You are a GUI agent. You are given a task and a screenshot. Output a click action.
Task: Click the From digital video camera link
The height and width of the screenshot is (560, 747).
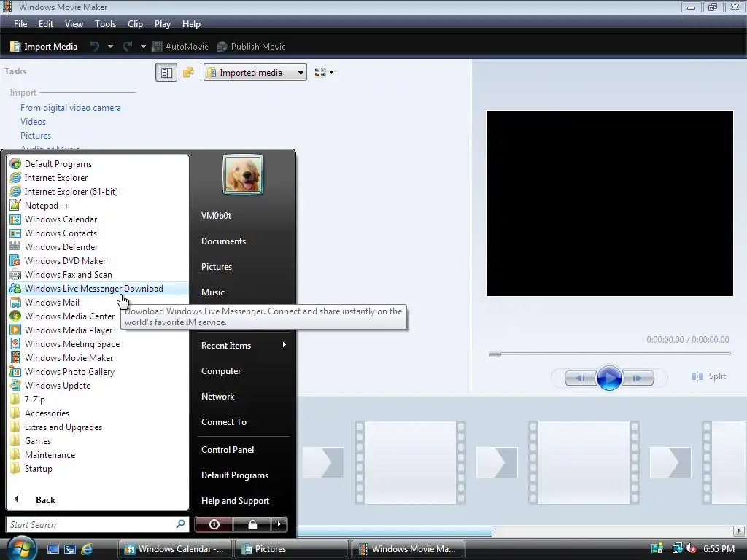pyautogui.click(x=71, y=108)
